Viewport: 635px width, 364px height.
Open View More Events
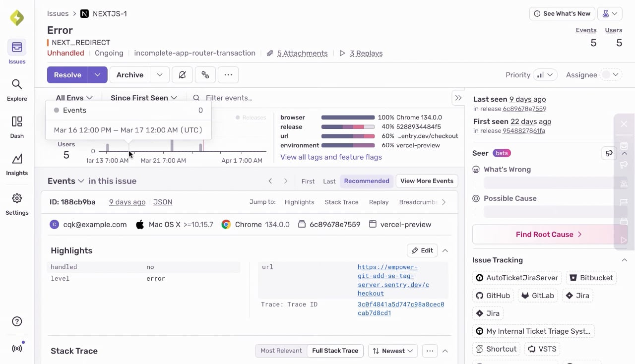pos(427,181)
